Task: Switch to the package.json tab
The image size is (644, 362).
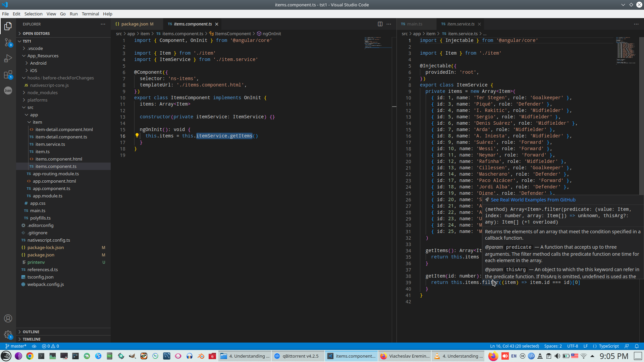Action: point(135,24)
